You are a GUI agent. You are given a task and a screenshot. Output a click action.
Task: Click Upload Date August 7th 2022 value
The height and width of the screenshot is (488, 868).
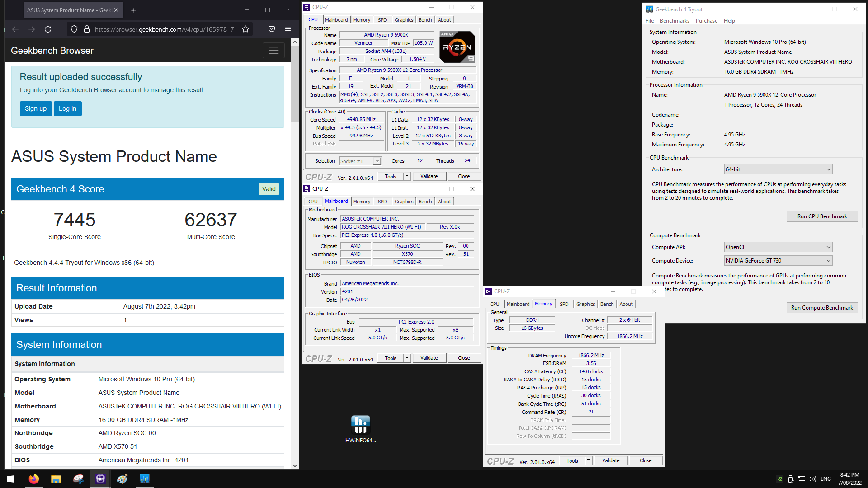pyautogui.click(x=159, y=306)
